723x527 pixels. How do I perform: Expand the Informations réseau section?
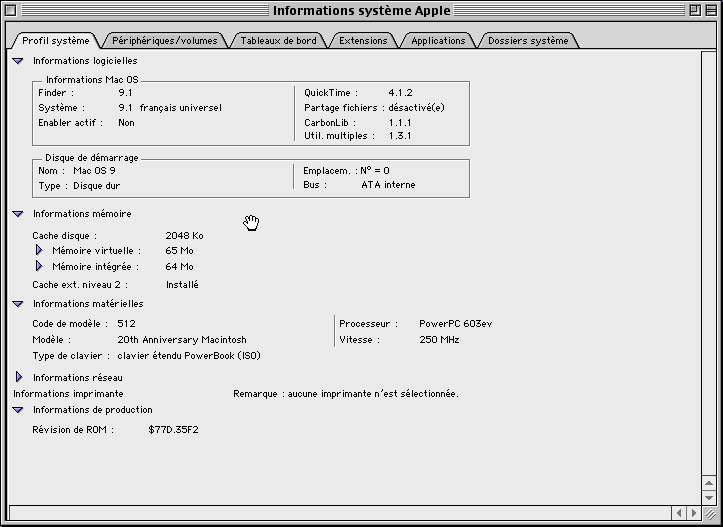[19, 377]
